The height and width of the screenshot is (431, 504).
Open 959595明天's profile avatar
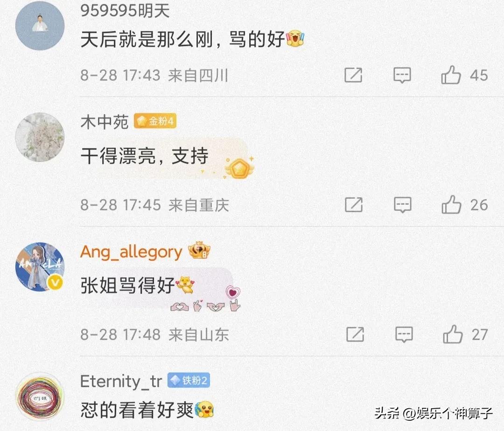40,26
